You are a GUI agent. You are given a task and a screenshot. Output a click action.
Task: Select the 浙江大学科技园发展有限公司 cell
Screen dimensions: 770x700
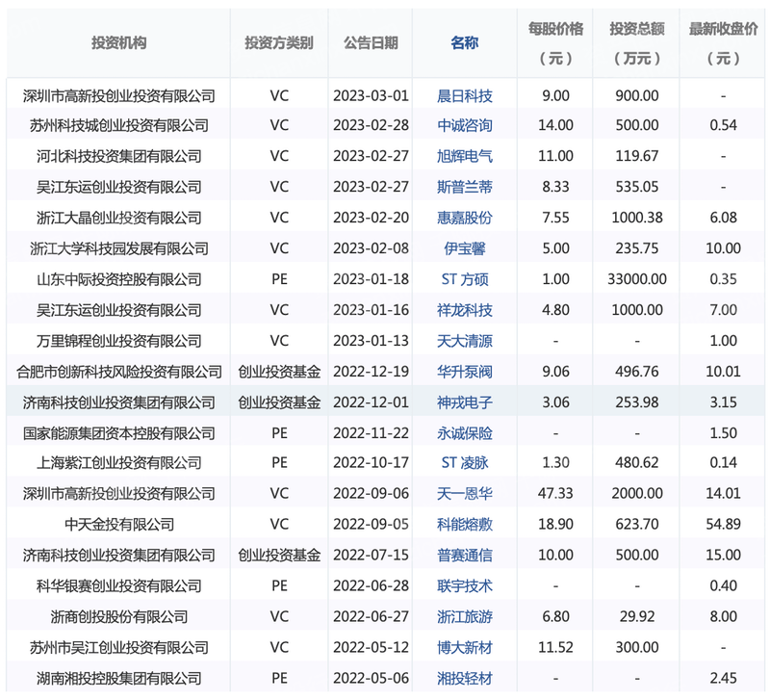click(x=118, y=248)
